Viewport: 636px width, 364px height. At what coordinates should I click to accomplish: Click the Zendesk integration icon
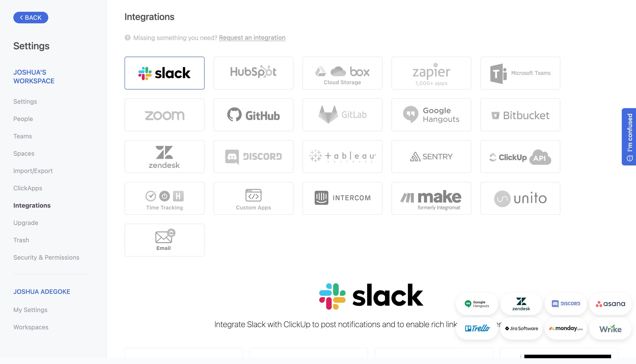(164, 156)
